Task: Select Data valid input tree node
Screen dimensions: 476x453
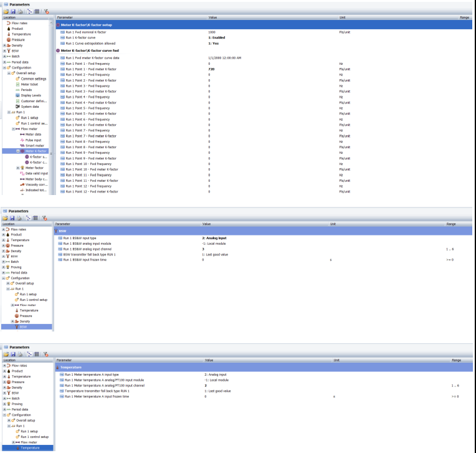Action: 36,173
